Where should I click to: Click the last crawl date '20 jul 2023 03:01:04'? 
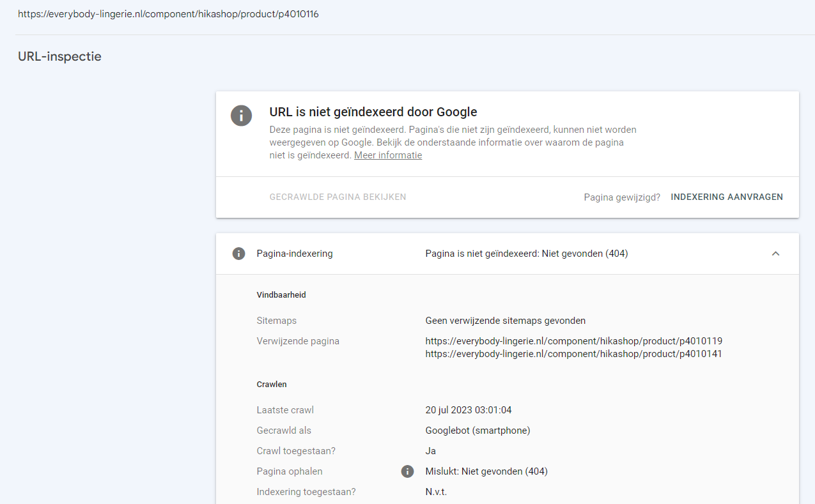click(x=468, y=410)
